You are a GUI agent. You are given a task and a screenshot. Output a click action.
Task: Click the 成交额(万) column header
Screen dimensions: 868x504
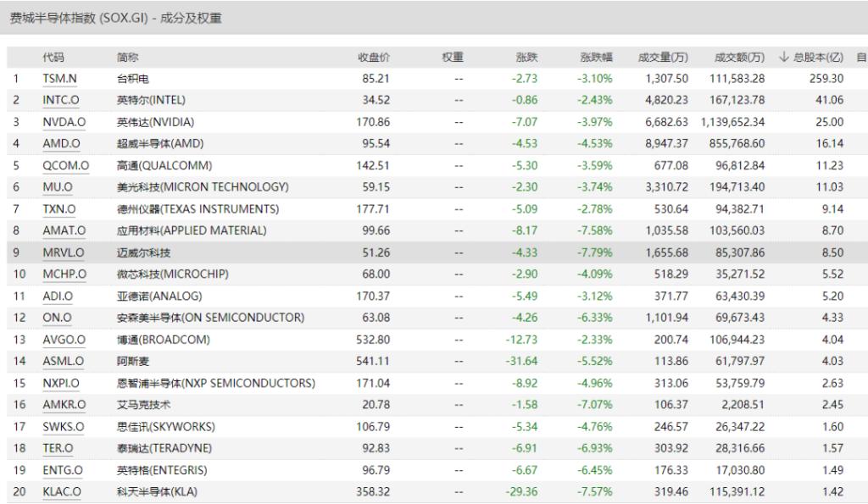(739, 57)
